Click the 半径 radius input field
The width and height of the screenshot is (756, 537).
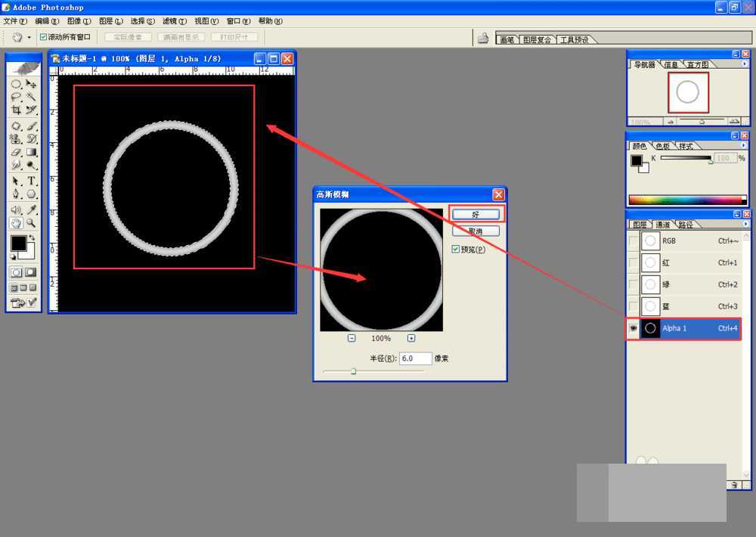click(415, 359)
